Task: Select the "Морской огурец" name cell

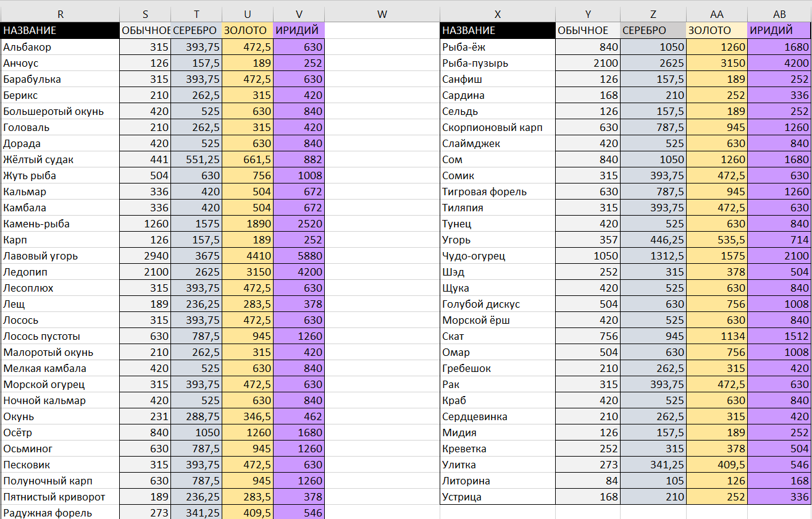Action: point(60,384)
